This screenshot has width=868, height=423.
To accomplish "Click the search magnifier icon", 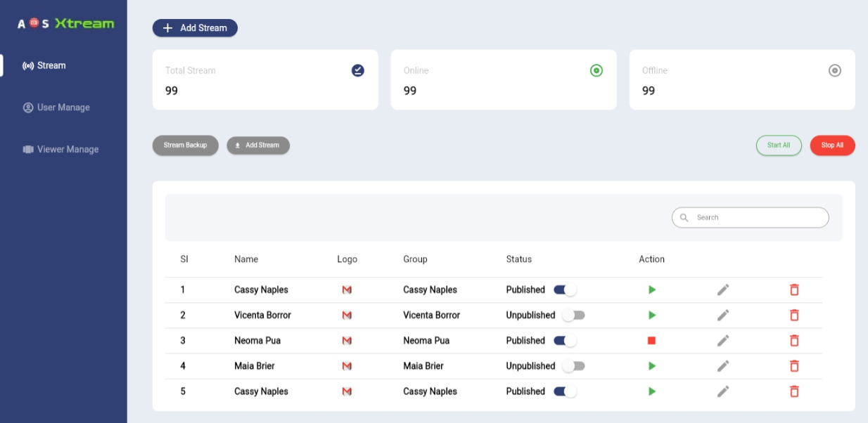I will click(x=684, y=217).
